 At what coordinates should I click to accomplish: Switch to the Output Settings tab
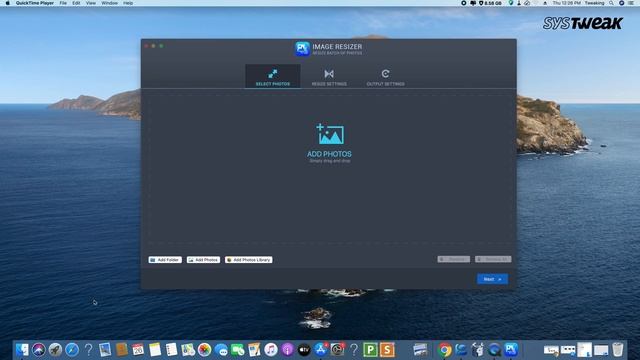pos(385,76)
